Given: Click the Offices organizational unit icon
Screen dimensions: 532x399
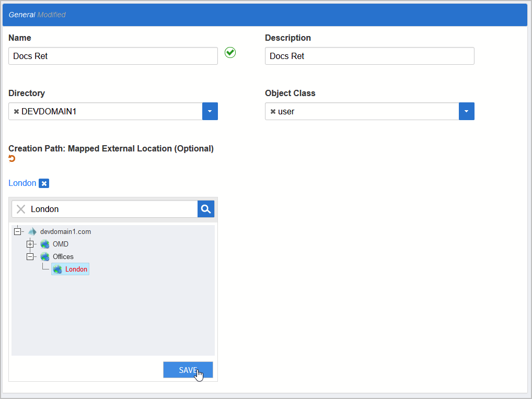Looking at the screenshot, I should (x=45, y=256).
